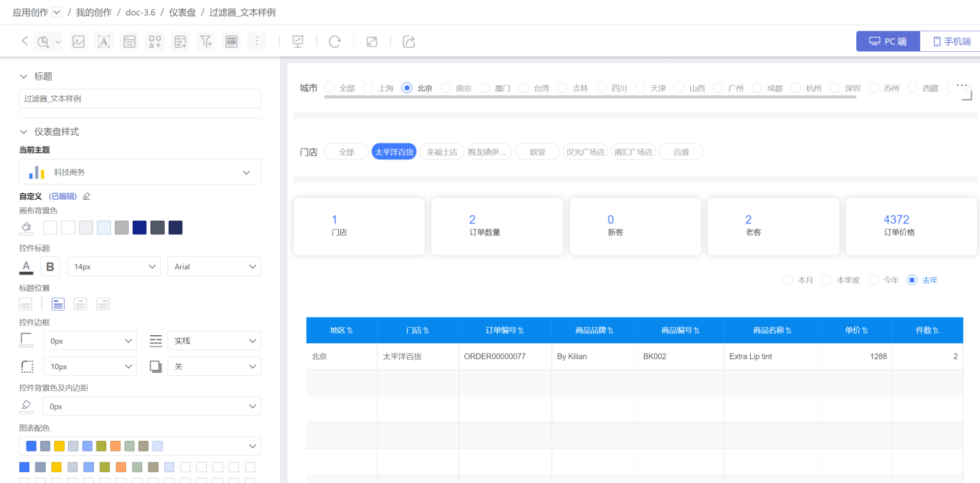Image resolution: width=980 pixels, height=483 pixels.
Task: Click the back arrow in toolbar
Action: [24, 41]
